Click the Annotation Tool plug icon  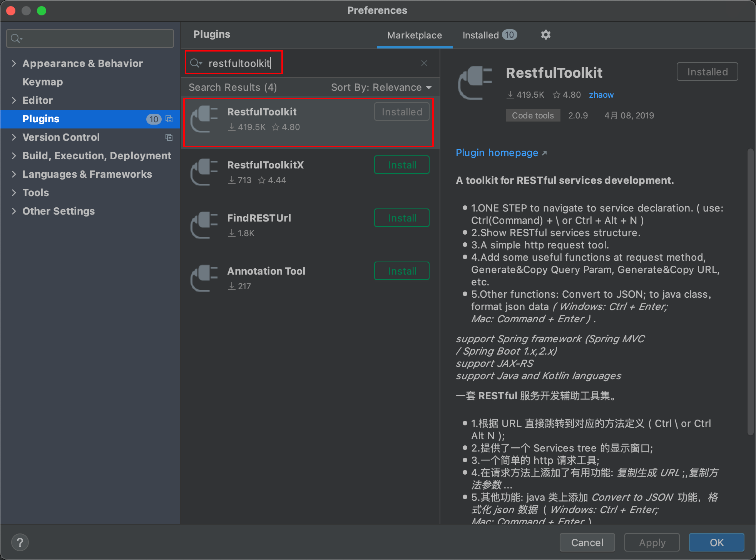click(x=204, y=278)
